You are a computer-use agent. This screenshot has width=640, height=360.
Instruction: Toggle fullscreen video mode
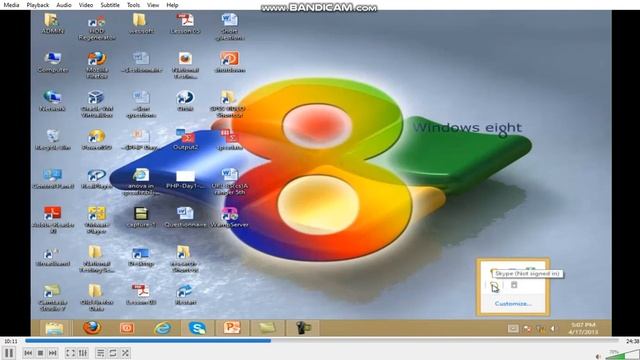70,353
